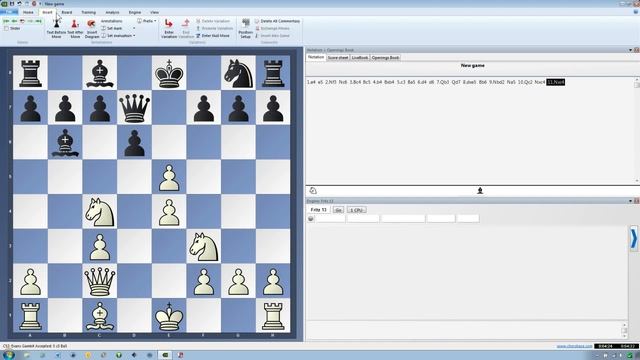Select the LiveBook tab
Viewport: 640px width, 360px height.
(360, 58)
